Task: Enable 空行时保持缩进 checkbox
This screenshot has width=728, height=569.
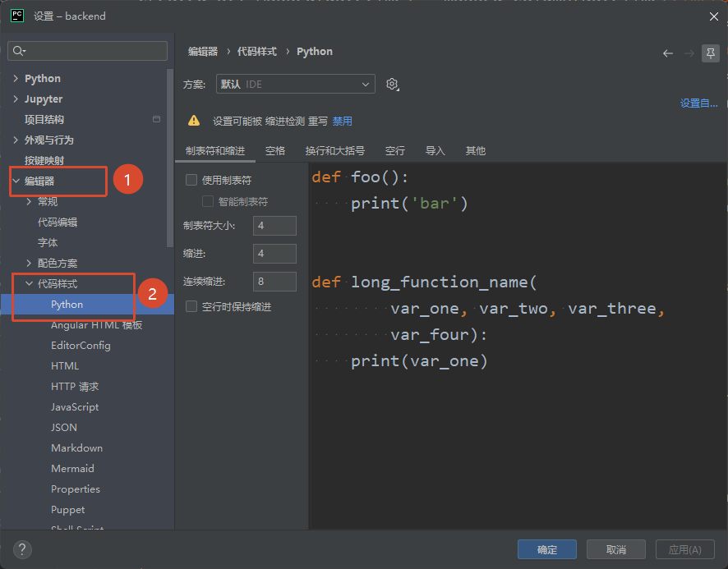Action: (x=191, y=306)
